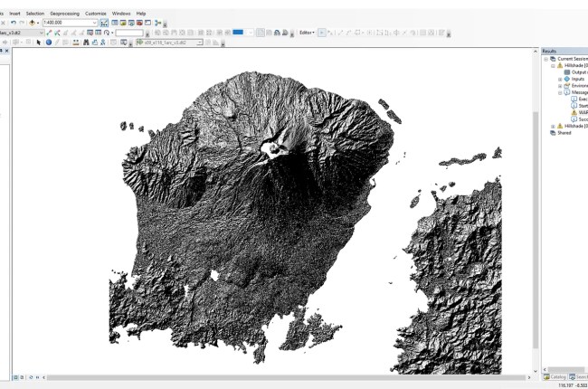The width and height of the screenshot is (588, 389).
Task: Open the ArcToolbox red toolbox icon
Action: click(139, 23)
